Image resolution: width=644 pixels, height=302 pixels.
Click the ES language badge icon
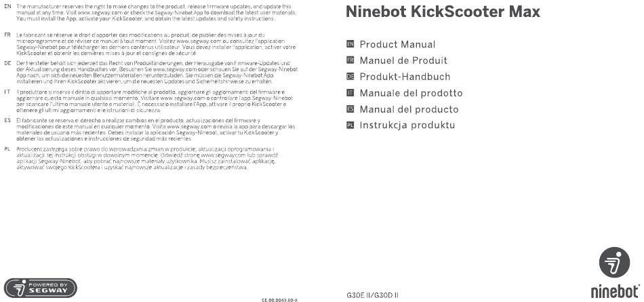point(350,109)
